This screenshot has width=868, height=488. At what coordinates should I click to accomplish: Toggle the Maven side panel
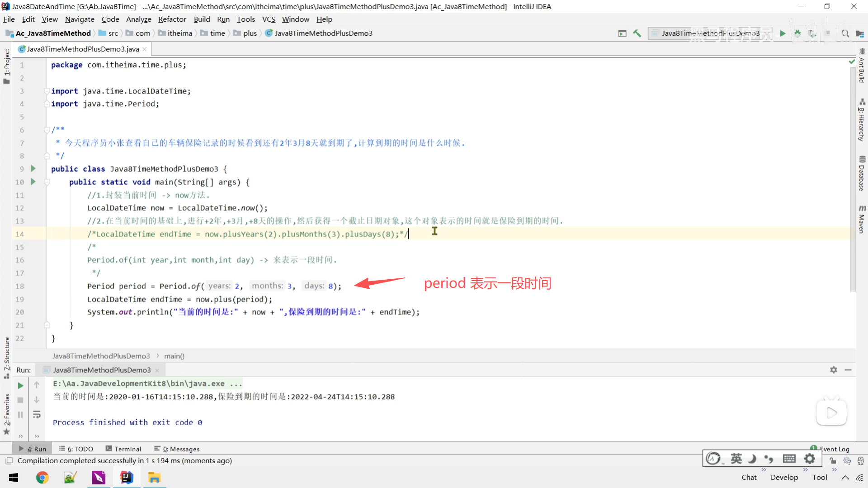(862, 219)
